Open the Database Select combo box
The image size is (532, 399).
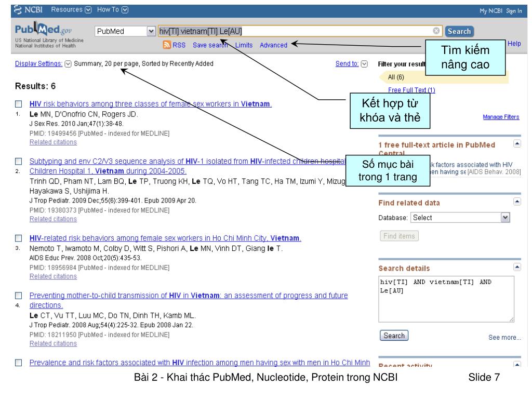point(460,218)
